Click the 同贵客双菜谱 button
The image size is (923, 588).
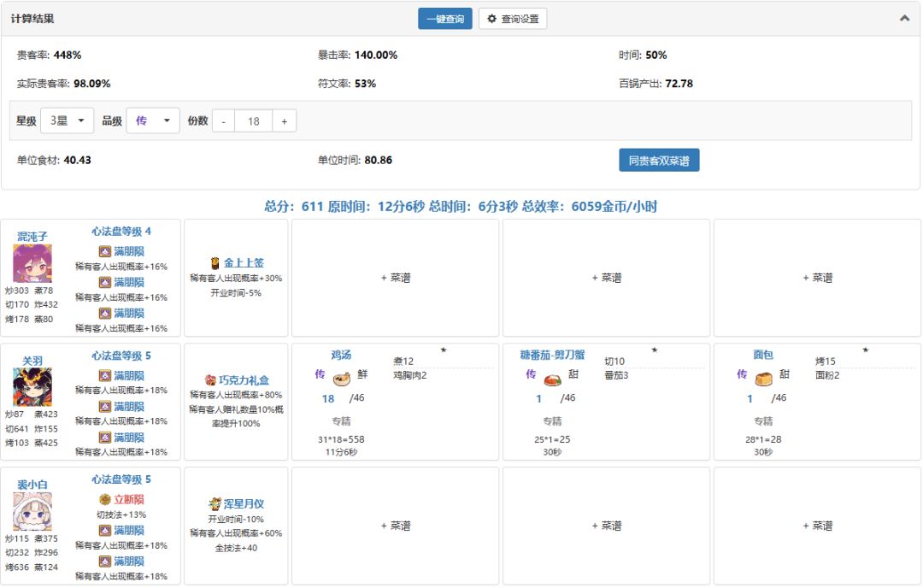pyautogui.click(x=659, y=160)
